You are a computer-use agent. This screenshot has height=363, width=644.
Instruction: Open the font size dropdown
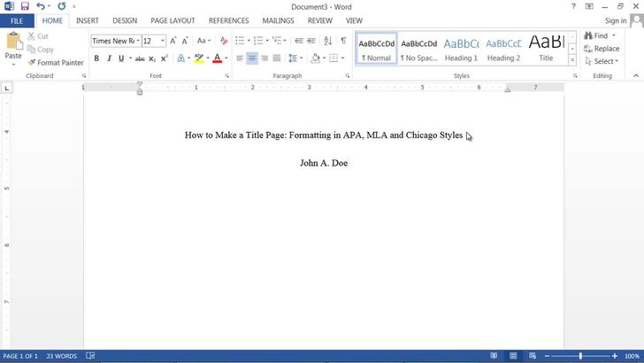coord(163,41)
